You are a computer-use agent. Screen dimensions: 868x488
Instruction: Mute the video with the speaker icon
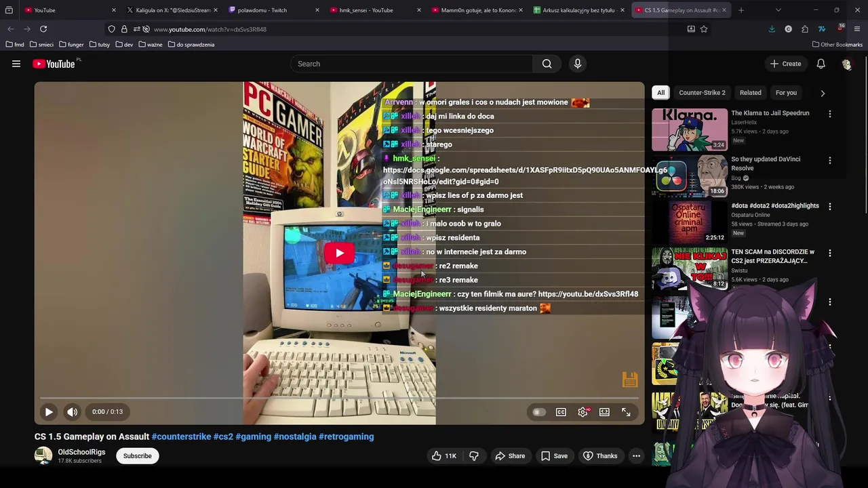tap(73, 411)
